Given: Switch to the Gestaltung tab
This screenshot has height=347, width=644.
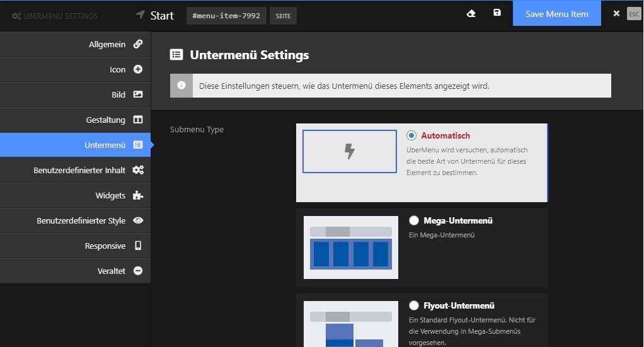Looking at the screenshot, I should point(75,120).
